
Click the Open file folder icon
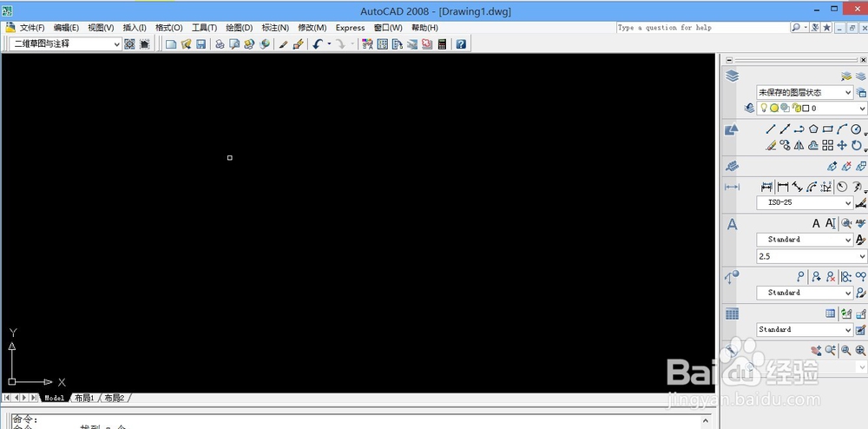point(186,44)
